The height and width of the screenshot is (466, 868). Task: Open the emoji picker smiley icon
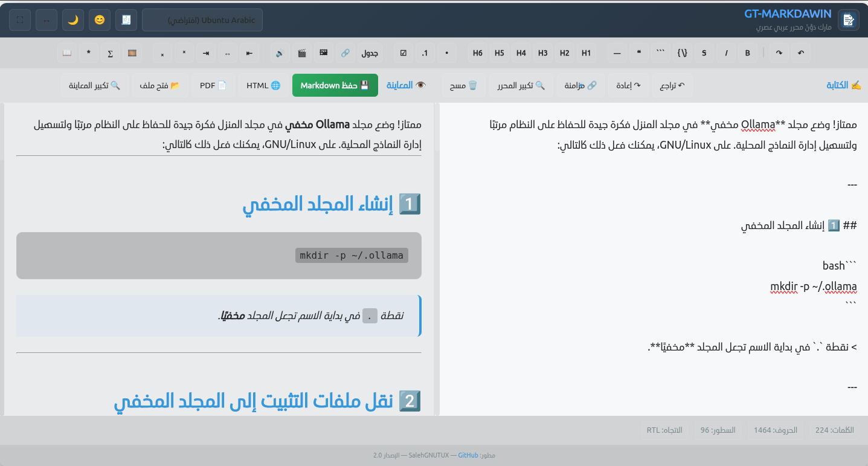[x=100, y=20]
